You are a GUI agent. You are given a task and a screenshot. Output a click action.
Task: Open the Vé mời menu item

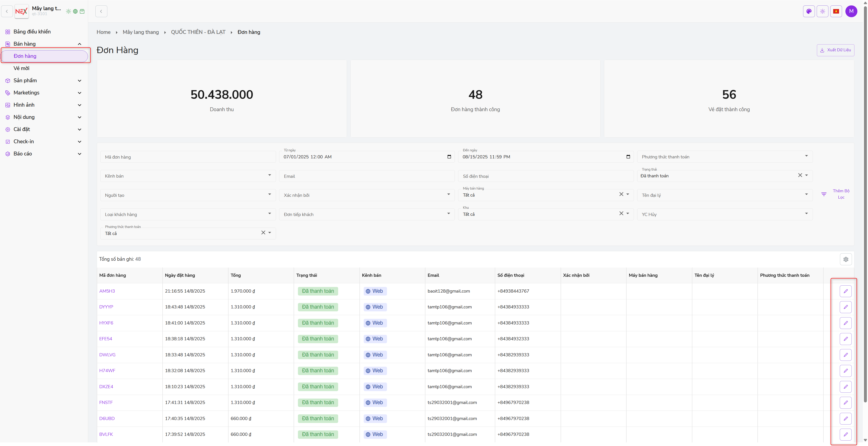[21, 68]
